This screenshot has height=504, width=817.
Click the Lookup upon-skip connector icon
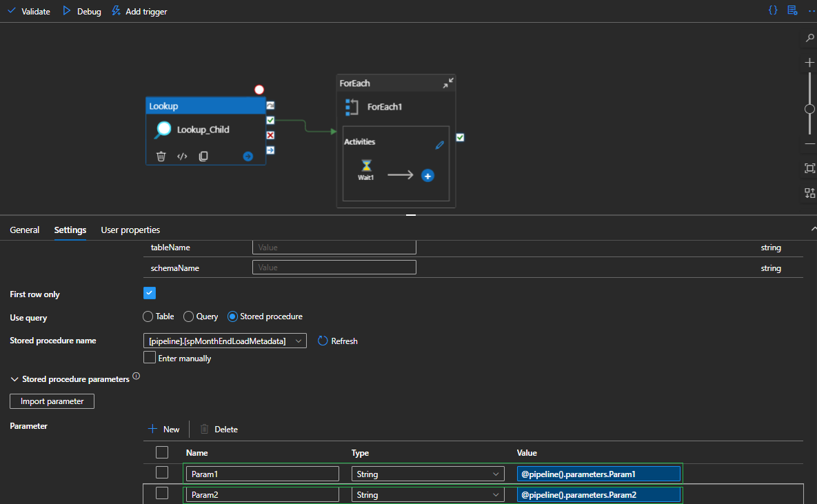[x=270, y=105]
